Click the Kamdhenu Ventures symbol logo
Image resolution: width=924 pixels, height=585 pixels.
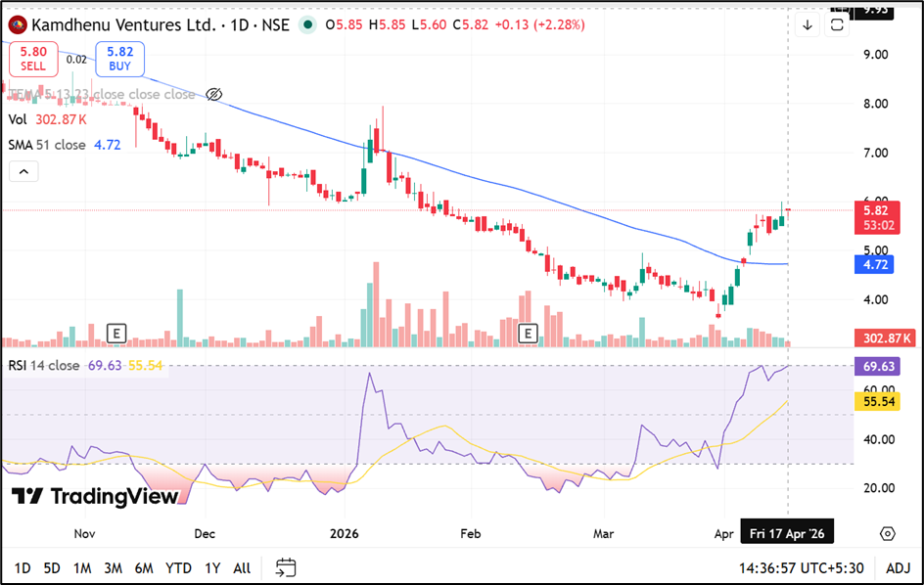coord(17,25)
